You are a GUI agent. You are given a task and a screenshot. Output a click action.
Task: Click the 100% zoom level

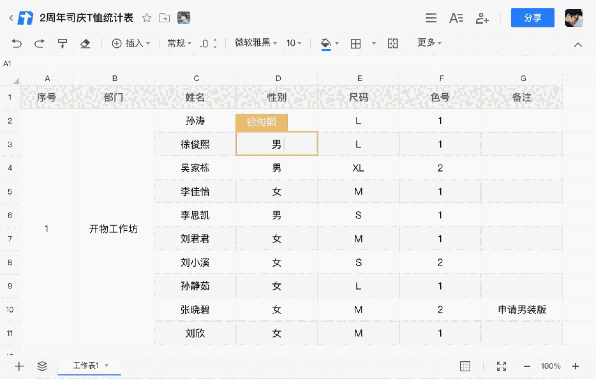point(550,366)
